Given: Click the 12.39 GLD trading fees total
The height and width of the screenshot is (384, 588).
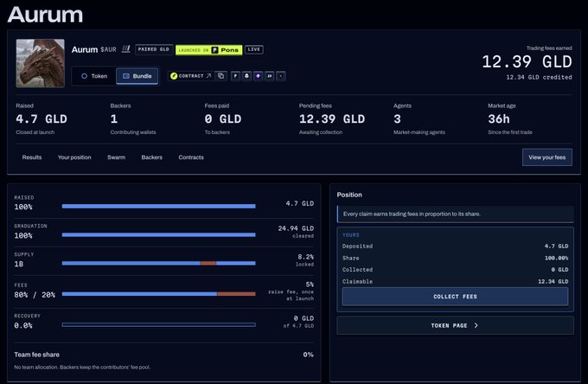Looking at the screenshot, I should (527, 62).
